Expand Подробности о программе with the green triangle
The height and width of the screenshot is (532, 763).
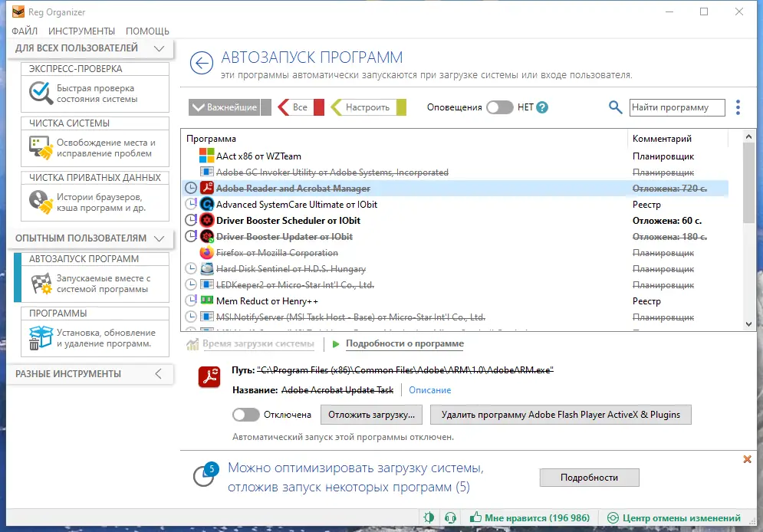coord(336,343)
